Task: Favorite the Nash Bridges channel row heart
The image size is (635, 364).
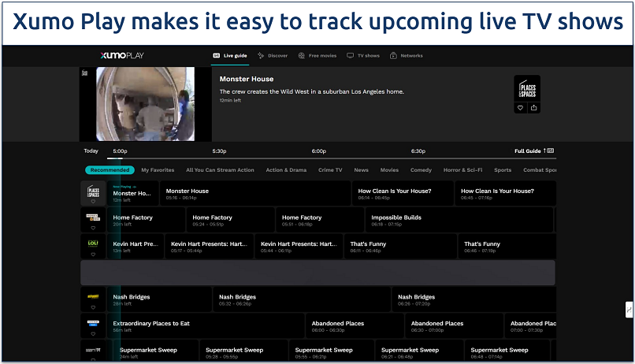Action: pyautogui.click(x=93, y=308)
